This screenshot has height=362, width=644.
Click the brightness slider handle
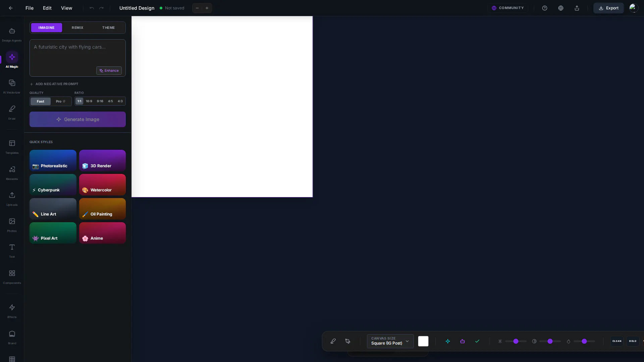pyautogui.click(x=516, y=341)
